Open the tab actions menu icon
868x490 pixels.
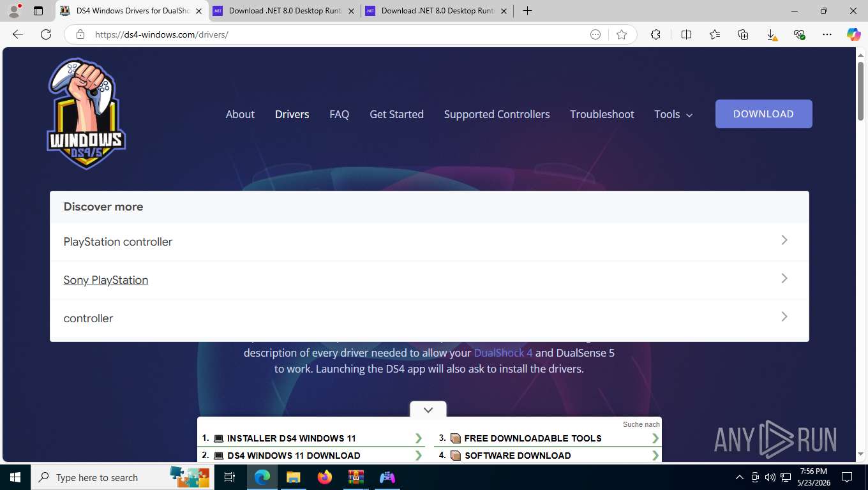(x=38, y=11)
